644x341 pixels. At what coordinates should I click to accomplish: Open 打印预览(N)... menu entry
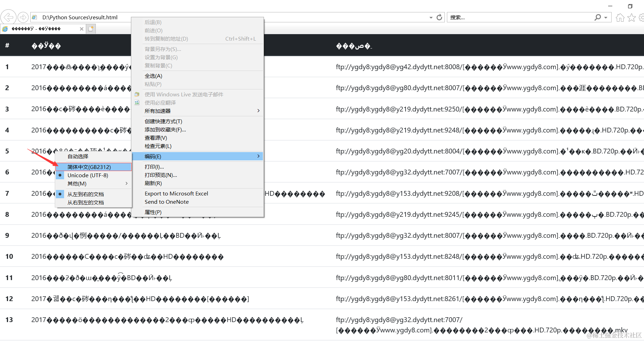(197, 175)
